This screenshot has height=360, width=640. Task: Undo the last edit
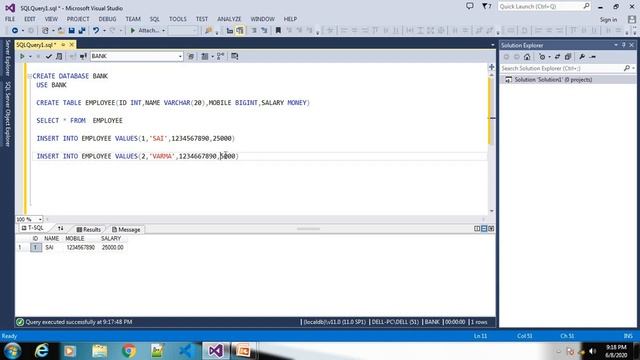[96, 31]
